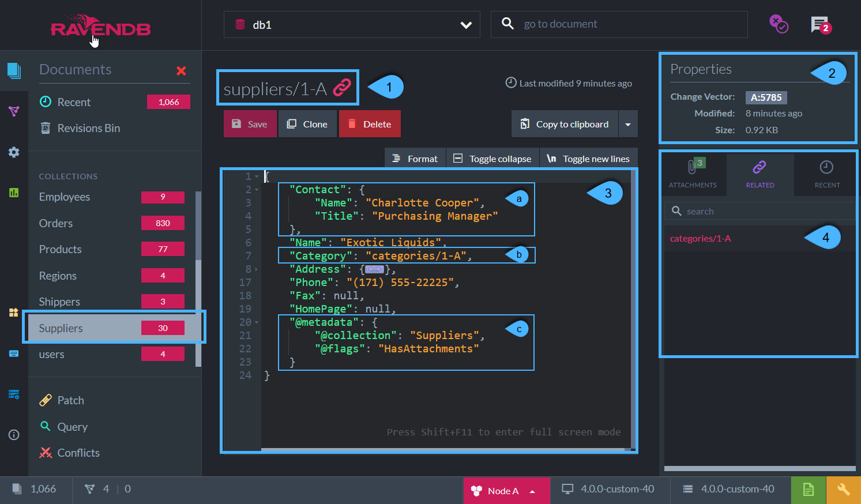Image resolution: width=861 pixels, height=504 pixels.
Task: Open the Settings gear icon in sidebar
Action: click(x=14, y=152)
